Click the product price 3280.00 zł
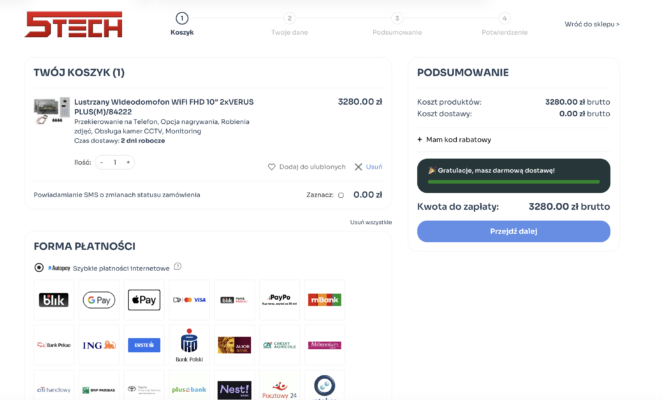This screenshot has height=400, width=663. point(360,102)
